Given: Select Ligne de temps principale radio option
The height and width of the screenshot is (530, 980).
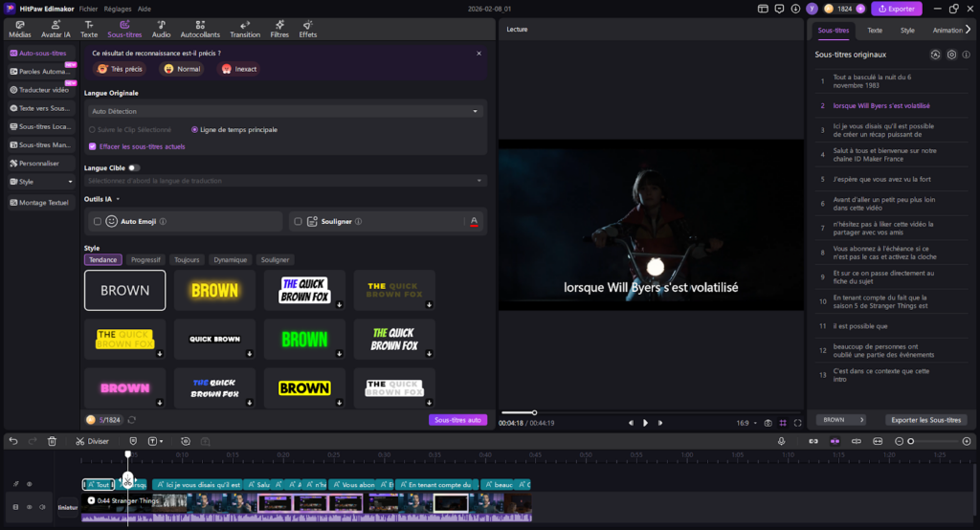Looking at the screenshot, I should [195, 129].
